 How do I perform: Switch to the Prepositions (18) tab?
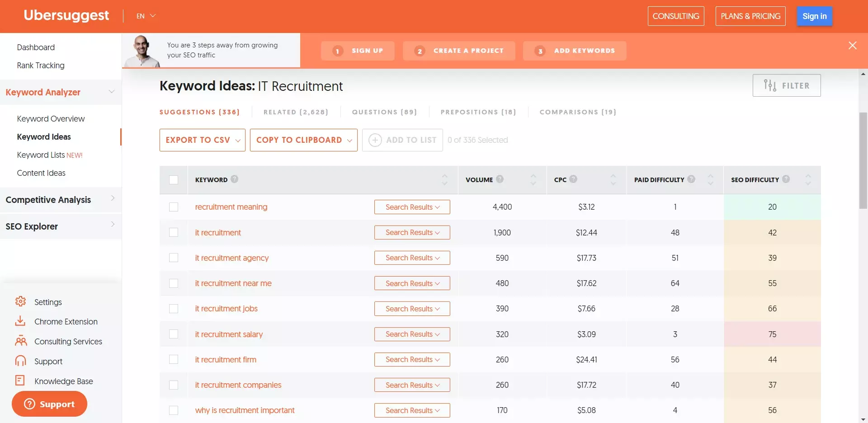(478, 112)
